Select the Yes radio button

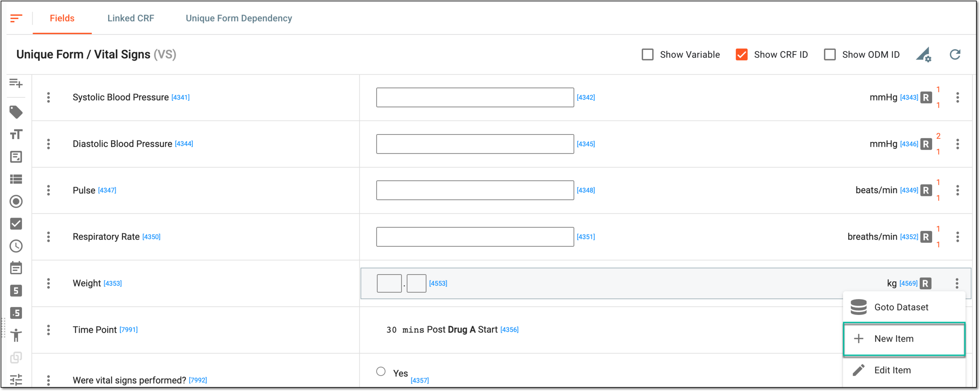pos(381,371)
